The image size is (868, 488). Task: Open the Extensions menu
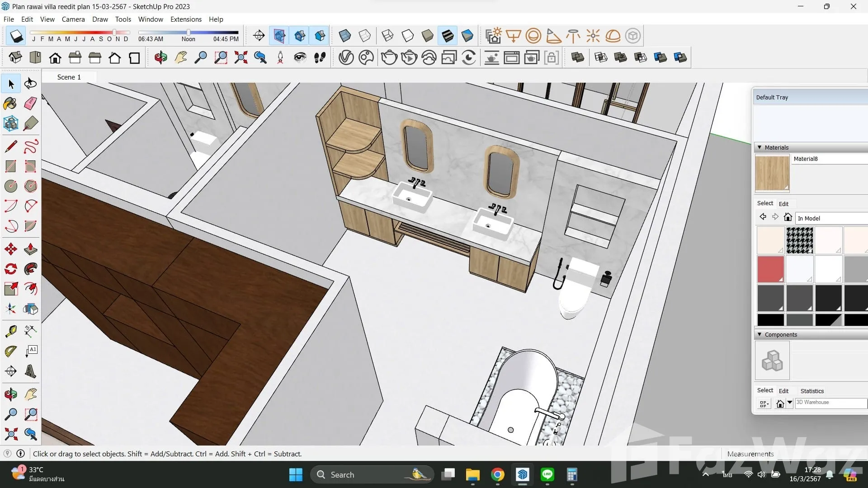tap(186, 19)
